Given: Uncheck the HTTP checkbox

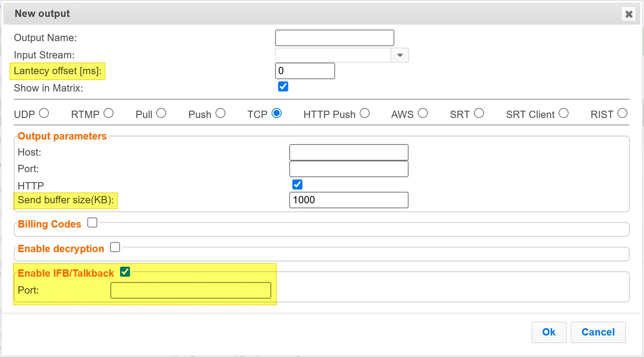Looking at the screenshot, I should [x=297, y=184].
